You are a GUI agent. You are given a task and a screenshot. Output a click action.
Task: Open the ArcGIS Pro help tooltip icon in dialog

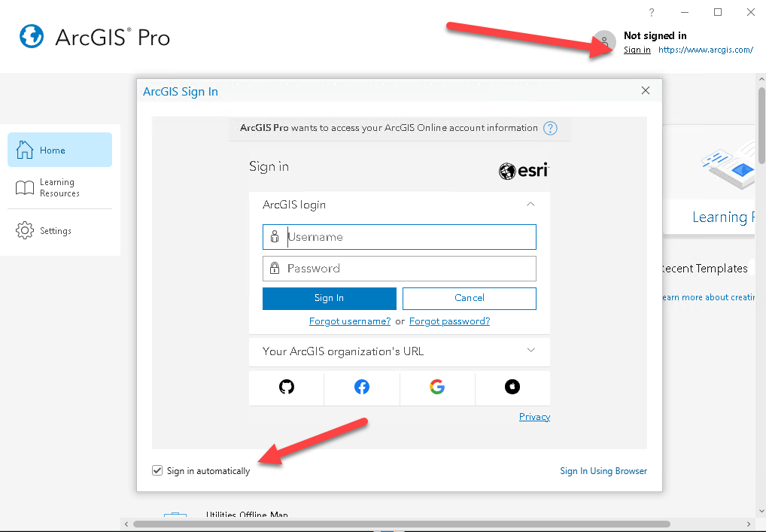pos(550,128)
